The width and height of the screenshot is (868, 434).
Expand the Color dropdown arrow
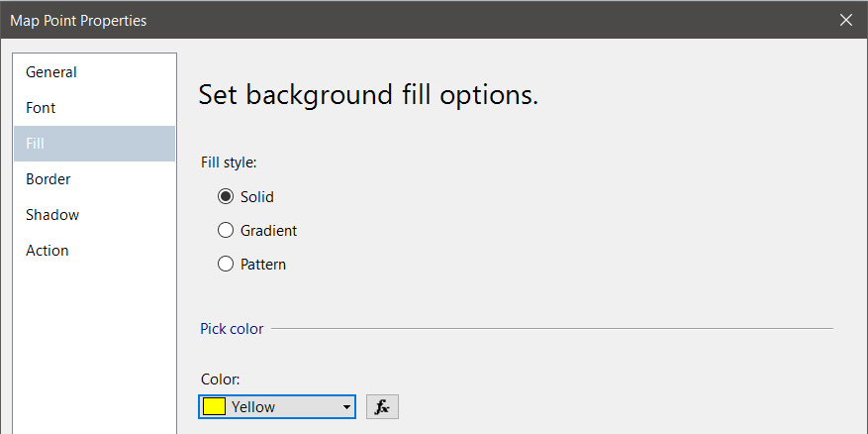click(346, 407)
